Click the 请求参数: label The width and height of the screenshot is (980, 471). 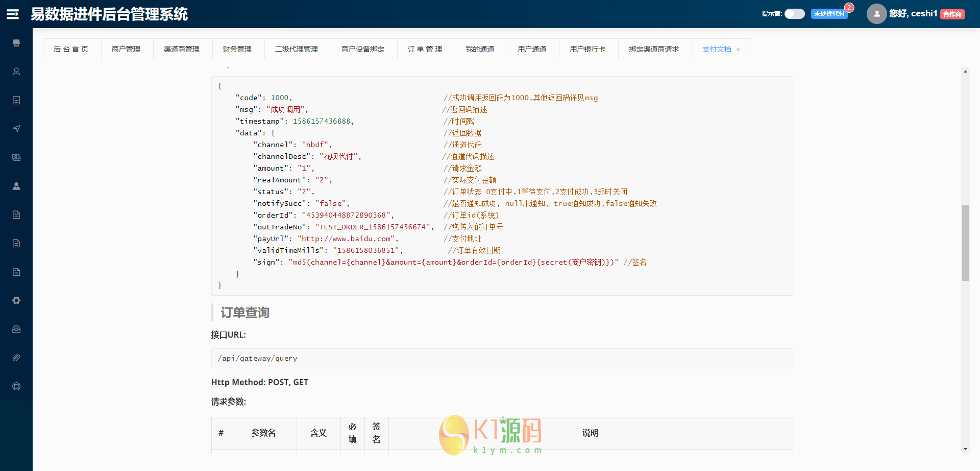pyautogui.click(x=229, y=402)
